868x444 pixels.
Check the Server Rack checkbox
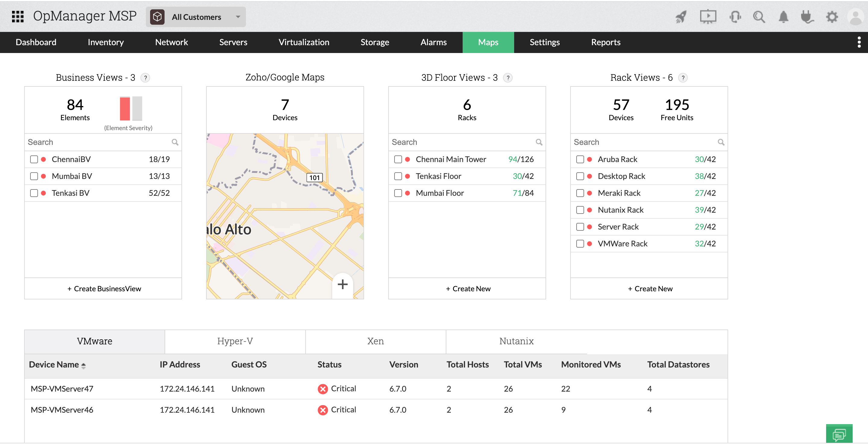coord(580,227)
